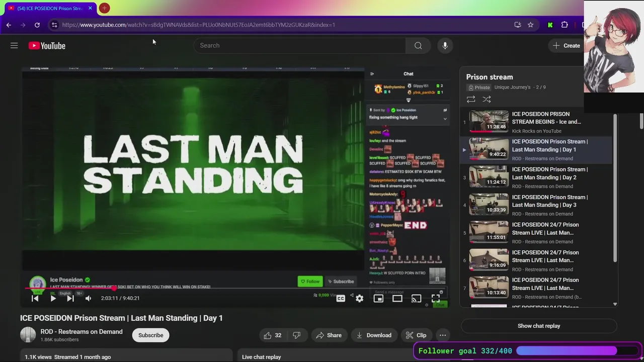644x362 pixels.
Task: Click the video title text
Action: [121, 318]
